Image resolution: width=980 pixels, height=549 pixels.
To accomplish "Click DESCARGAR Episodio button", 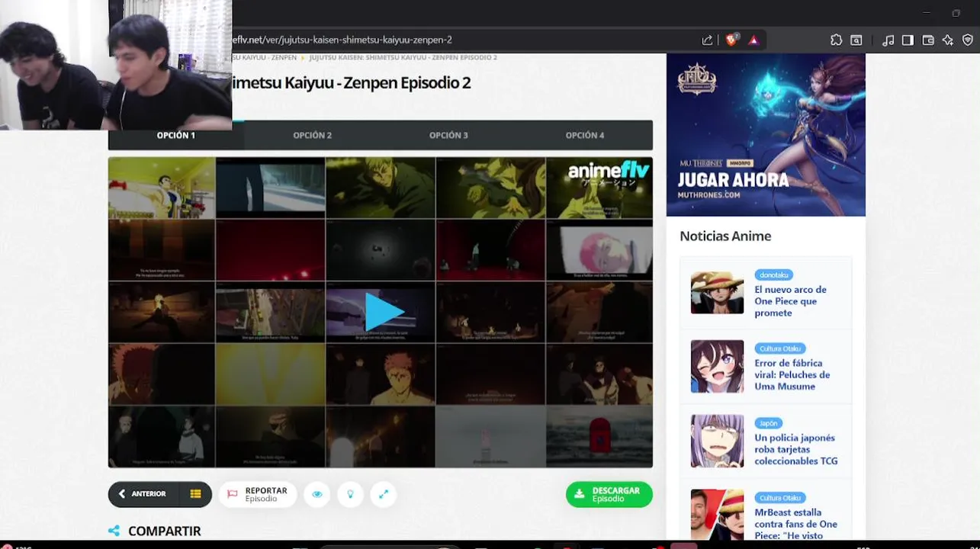I will coord(609,494).
